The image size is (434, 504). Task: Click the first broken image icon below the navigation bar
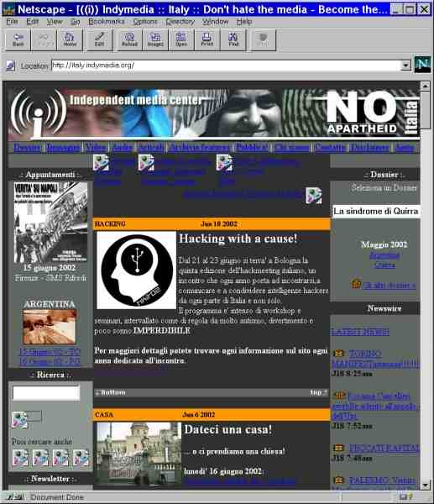pyautogui.click(x=101, y=163)
